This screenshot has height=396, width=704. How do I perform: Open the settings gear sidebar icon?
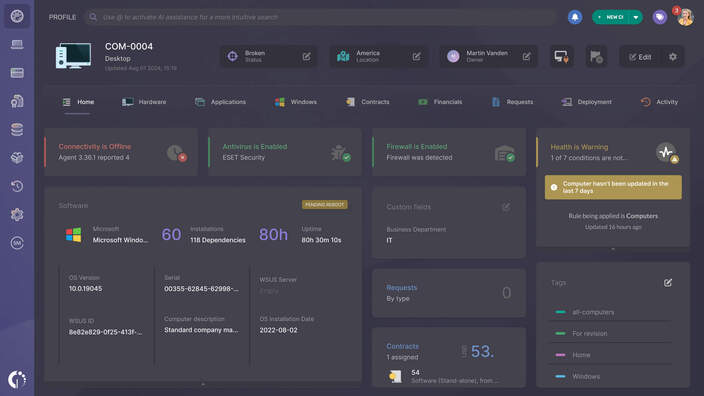pyautogui.click(x=17, y=215)
